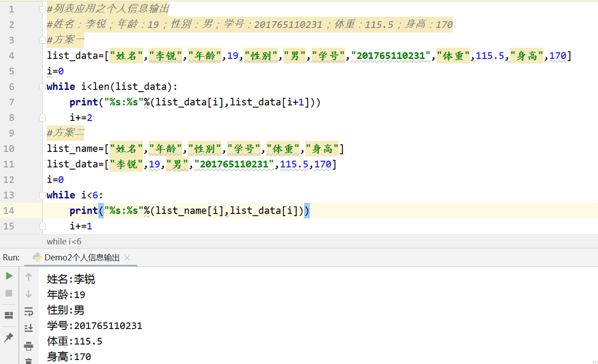The width and height of the screenshot is (598, 364).
Task: Print the console output via printer icon
Action: [x=29, y=345]
